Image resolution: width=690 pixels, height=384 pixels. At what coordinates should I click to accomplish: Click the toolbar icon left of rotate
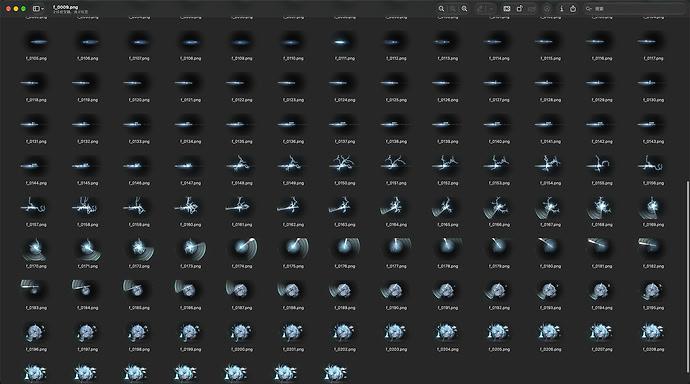pyautogui.click(x=507, y=8)
